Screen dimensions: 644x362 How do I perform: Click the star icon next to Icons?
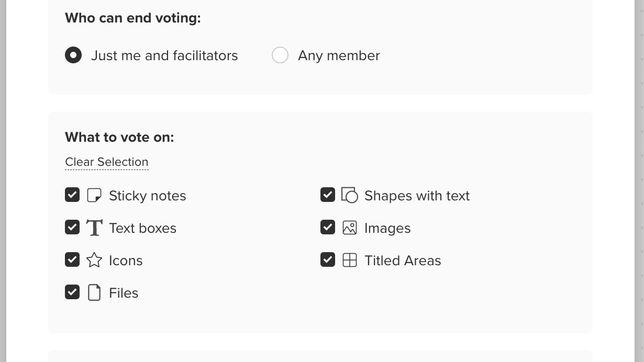tap(94, 259)
